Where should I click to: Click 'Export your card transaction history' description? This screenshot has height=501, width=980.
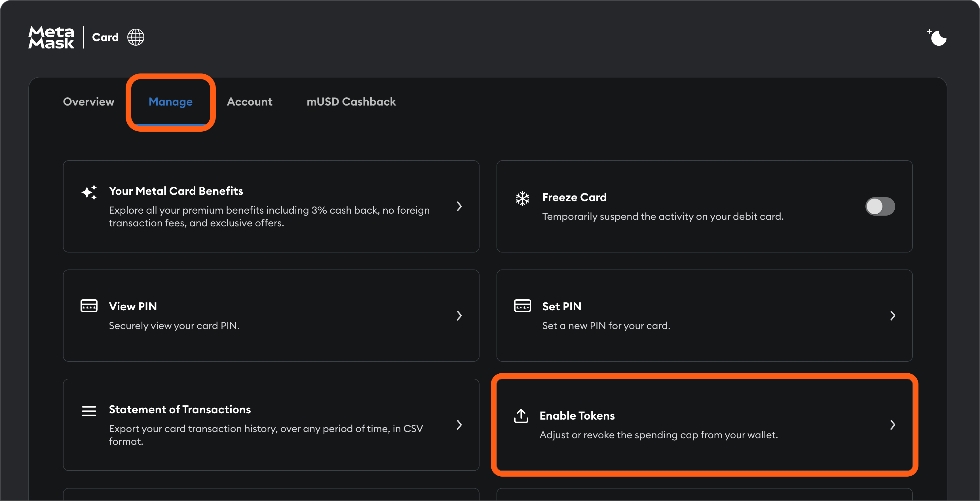(266, 435)
